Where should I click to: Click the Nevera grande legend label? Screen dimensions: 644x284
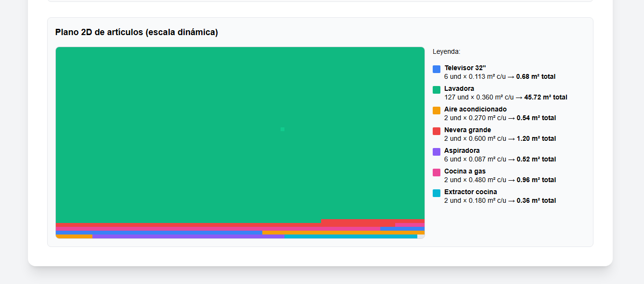pyautogui.click(x=467, y=130)
